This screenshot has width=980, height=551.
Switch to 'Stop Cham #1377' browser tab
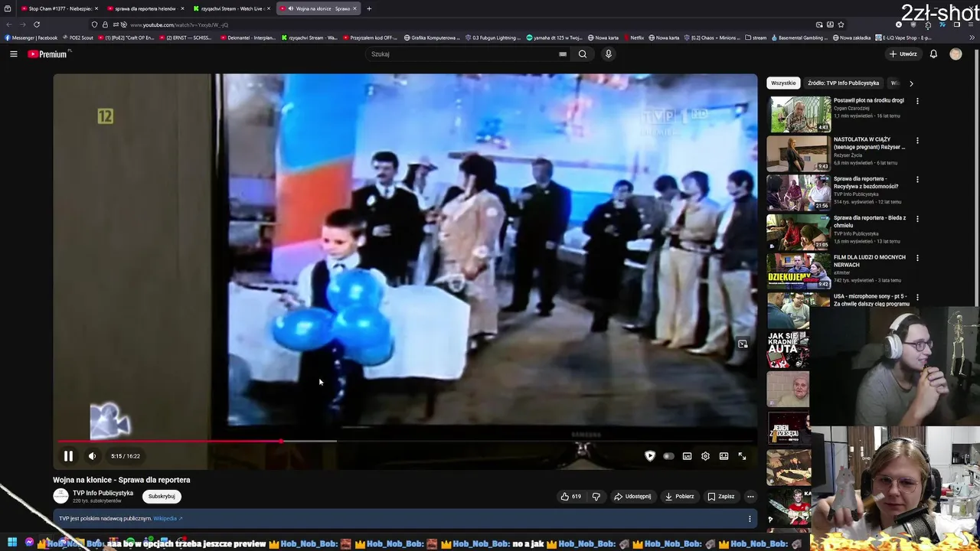(60, 8)
